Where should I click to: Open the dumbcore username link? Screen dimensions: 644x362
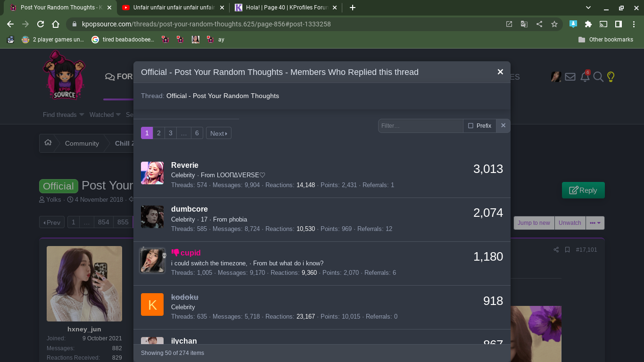tap(190, 209)
